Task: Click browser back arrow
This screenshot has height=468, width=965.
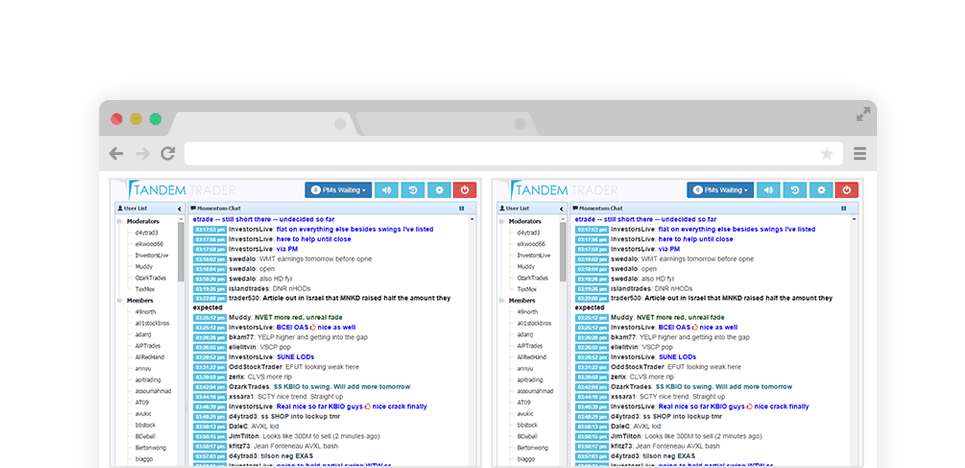Action: (116, 153)
